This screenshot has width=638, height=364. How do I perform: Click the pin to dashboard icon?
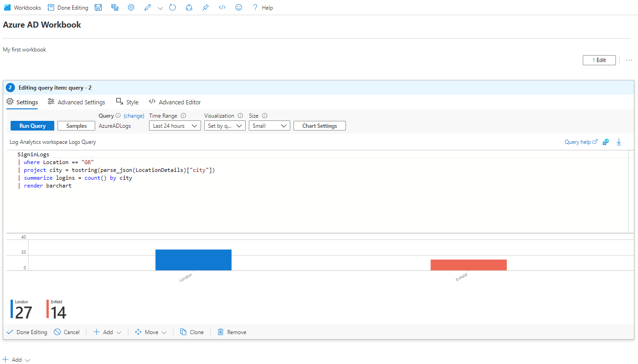pyautogui.click(x=206, y=8)
